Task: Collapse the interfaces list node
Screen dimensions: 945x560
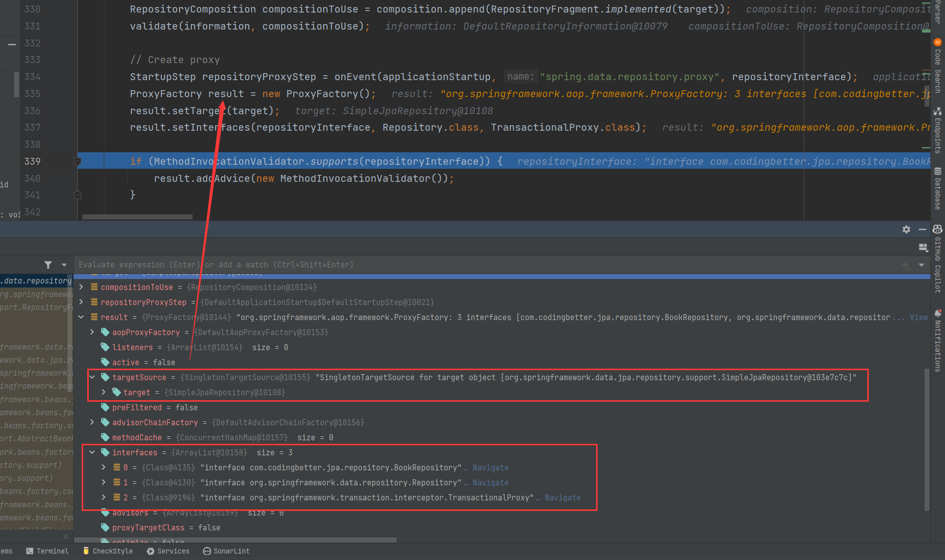Action: (92, 452)
